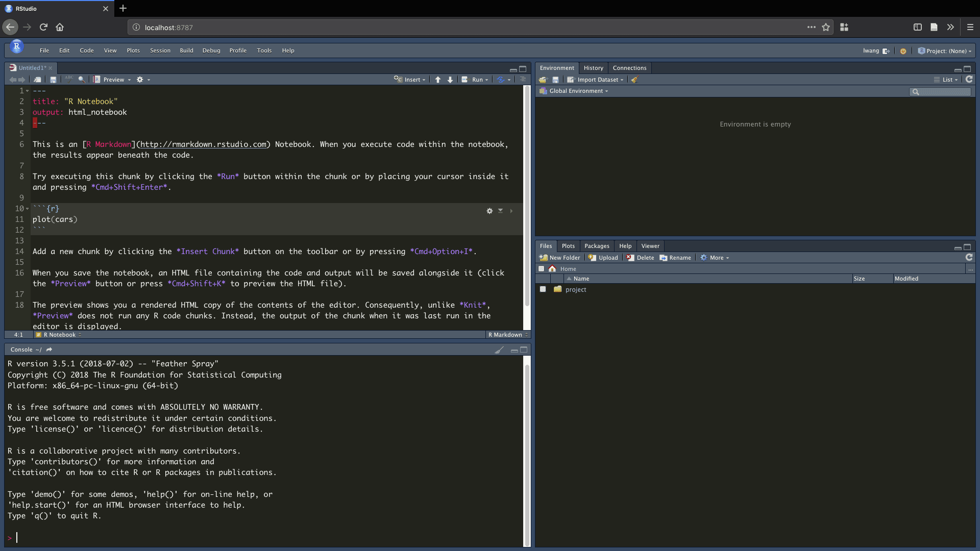Click the Run button to execute code
The height and width of the screenshot is (551, 980).
tap(478, 80)
